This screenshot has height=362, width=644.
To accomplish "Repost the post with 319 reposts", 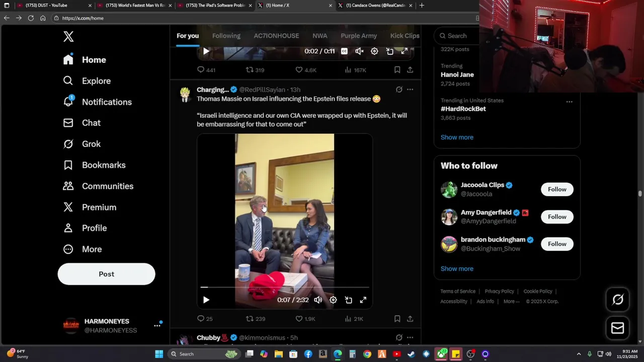I will coord(255,70).
